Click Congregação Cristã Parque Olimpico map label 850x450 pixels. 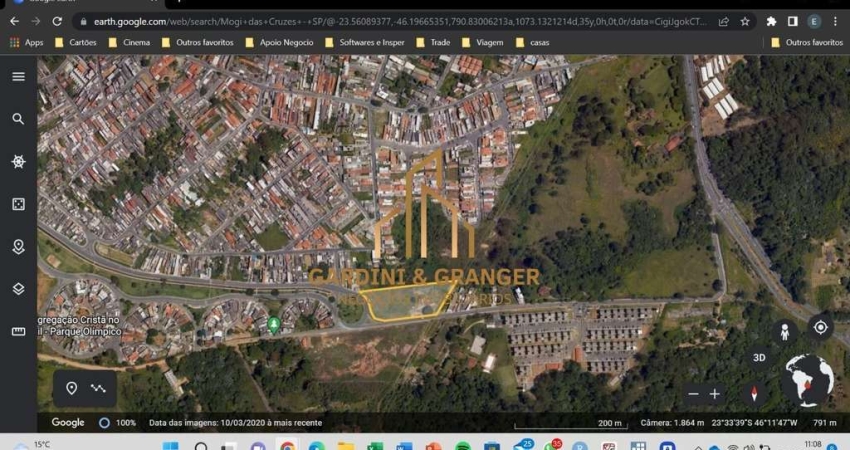(79, 326)
